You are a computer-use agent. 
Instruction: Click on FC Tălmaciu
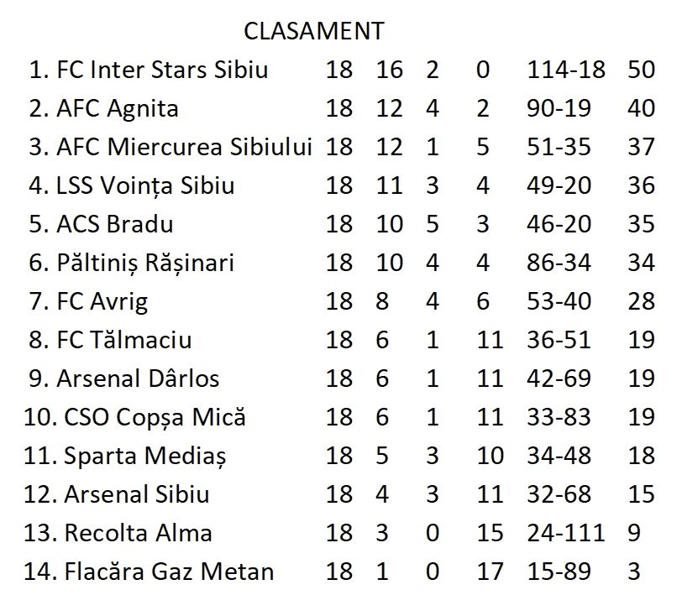point(124,340)
